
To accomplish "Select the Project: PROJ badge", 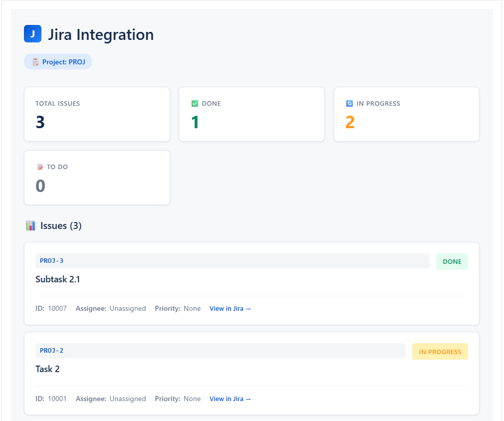I will tap(57, 61).
